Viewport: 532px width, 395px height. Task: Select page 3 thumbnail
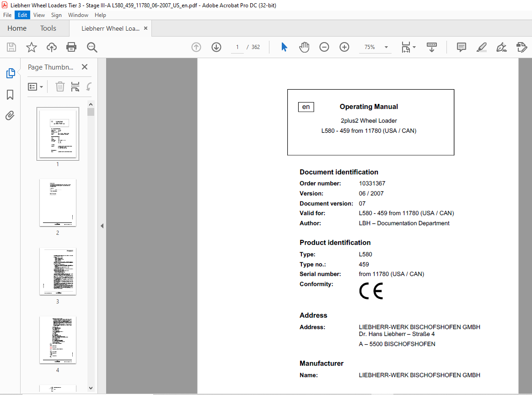pos(58,271)
